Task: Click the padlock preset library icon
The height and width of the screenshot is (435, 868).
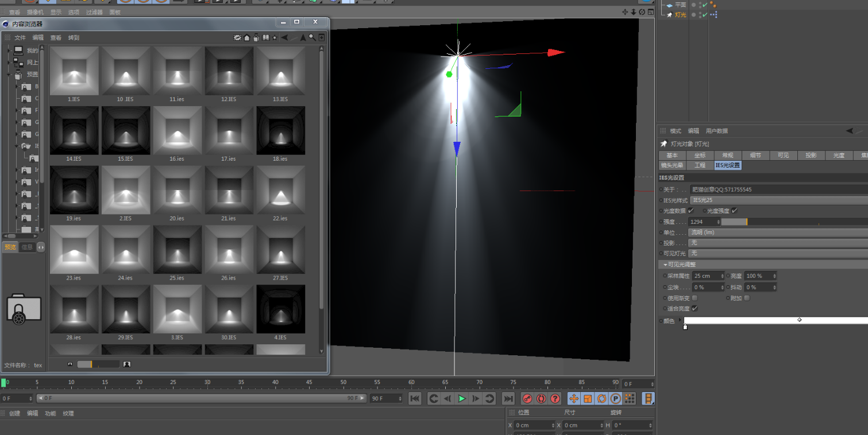Action: click(24, 310)
